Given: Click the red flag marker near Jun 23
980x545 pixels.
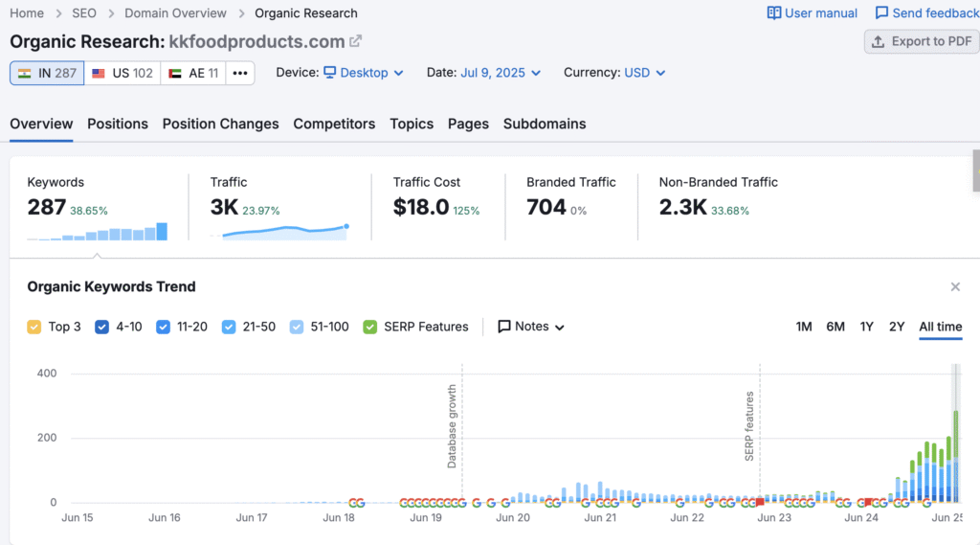Looking at the screenshot, I should (760, 502).
